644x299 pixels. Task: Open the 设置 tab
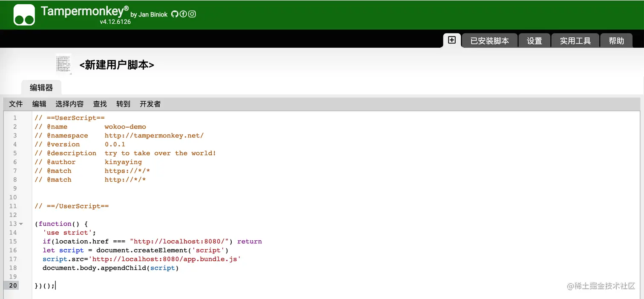click(x=534, y=41)
